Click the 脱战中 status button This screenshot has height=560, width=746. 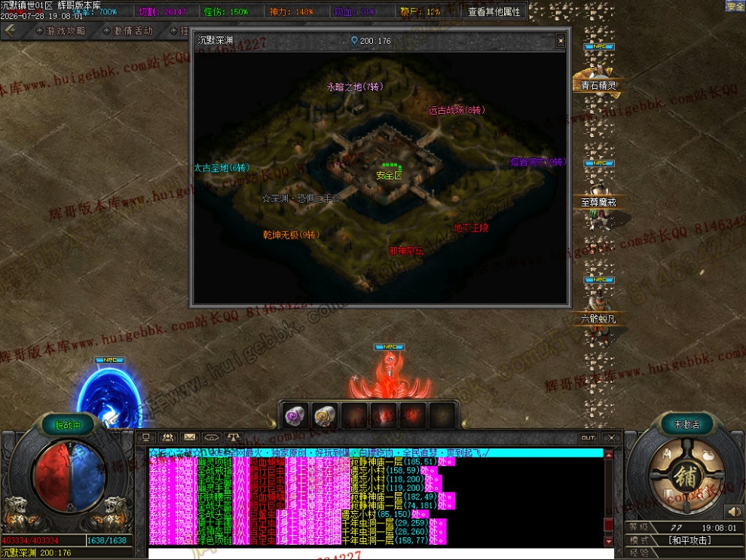tap(68, 425)
